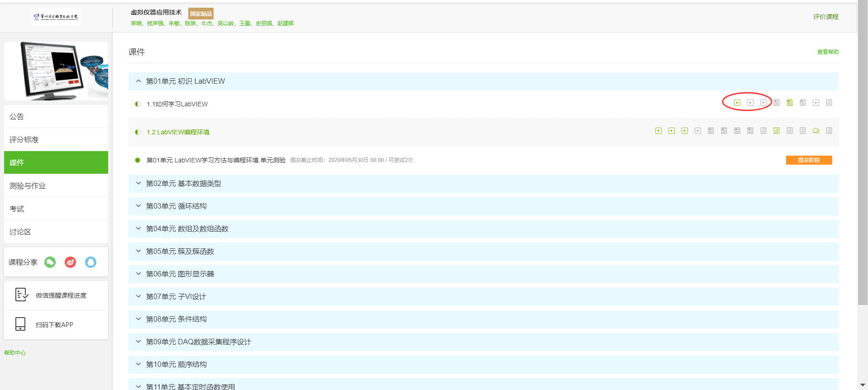Image resolution: width=868 pixels, height=390 pixels.
Task: Click the checklist icon beside 微信提醒课程进度
Action: click(21, 295)
